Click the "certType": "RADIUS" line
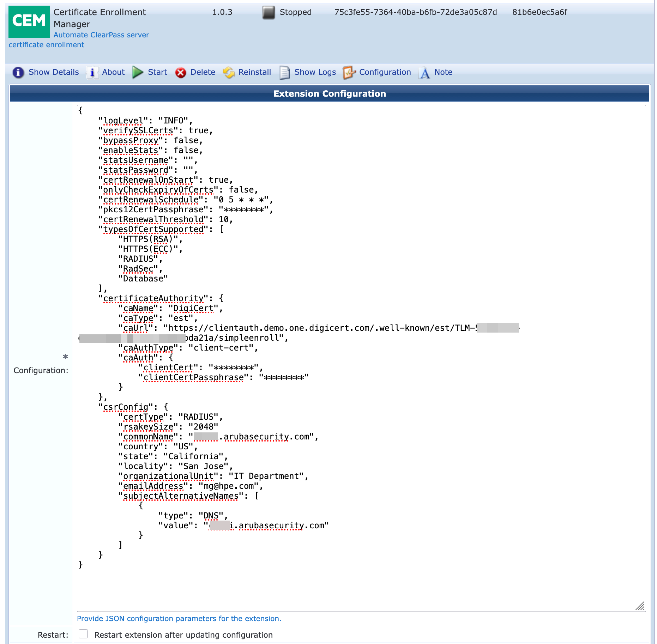This screenshot has width=657, height=644. coord(170,417)
